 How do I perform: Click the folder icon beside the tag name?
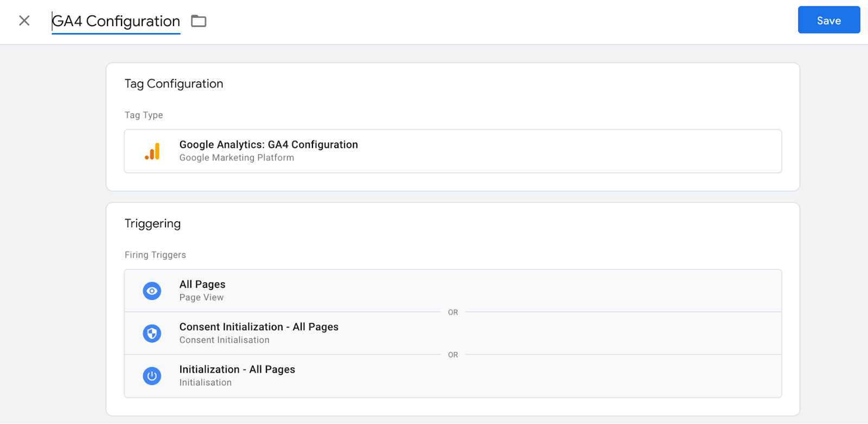click(x=199, y=21)
